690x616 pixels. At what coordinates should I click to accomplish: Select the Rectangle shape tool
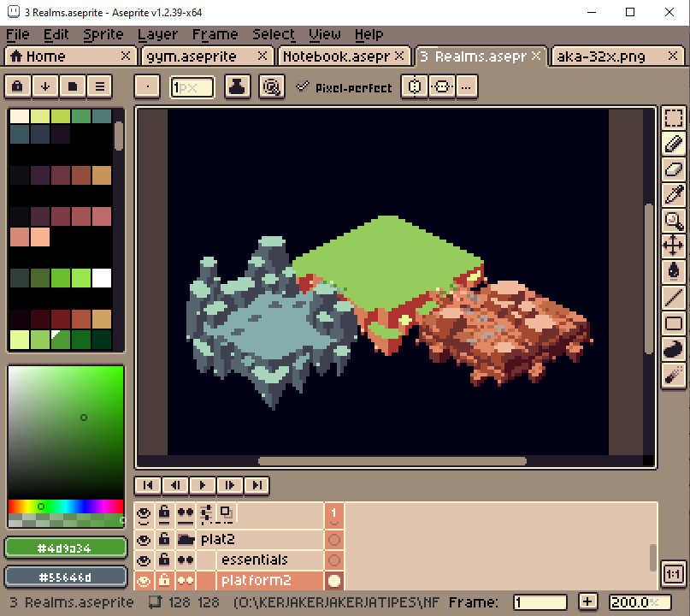tap(673, 323)
